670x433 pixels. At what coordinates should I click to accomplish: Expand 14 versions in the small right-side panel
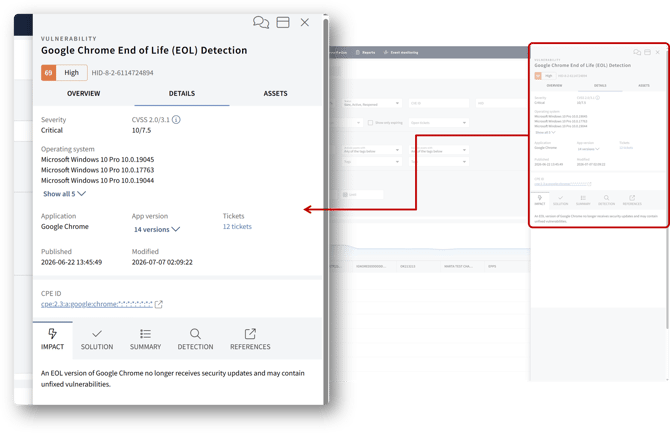(x=588, y=149)
